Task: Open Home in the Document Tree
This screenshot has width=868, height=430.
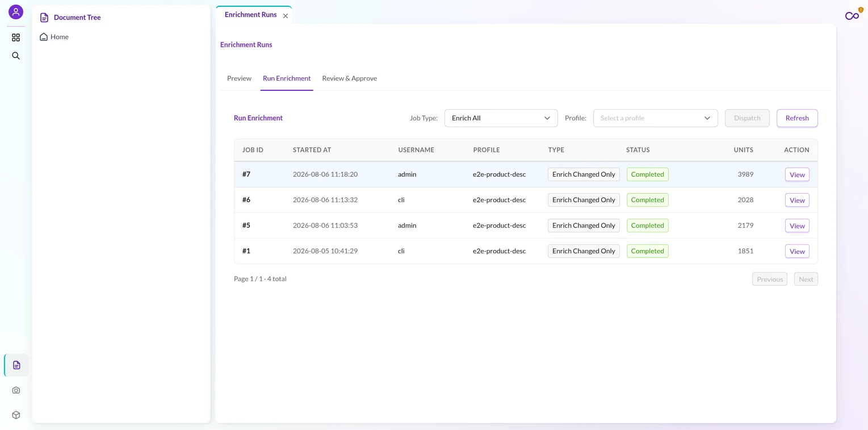Action: [x=59, y=37]
